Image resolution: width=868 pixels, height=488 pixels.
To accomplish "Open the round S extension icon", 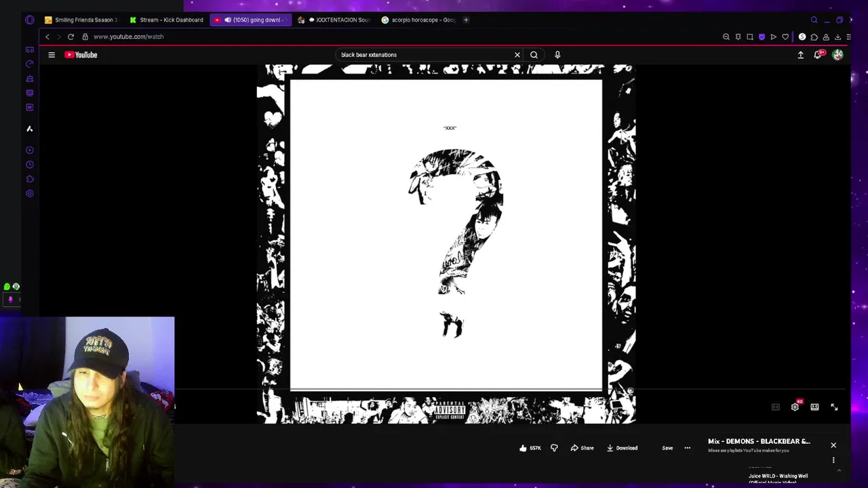I will (802, 37).
